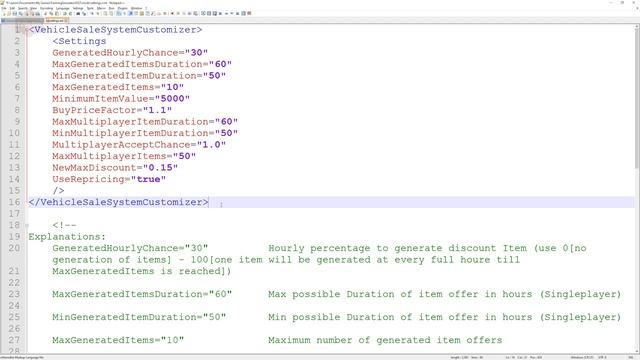Click MinimumItemValue="5000" attribute

coord(121,98)
